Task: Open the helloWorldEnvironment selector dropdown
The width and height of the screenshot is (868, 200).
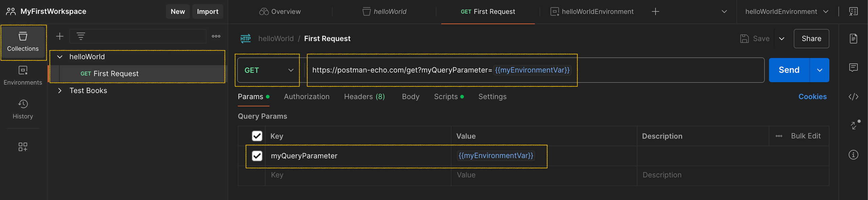Action: point(787,12)
